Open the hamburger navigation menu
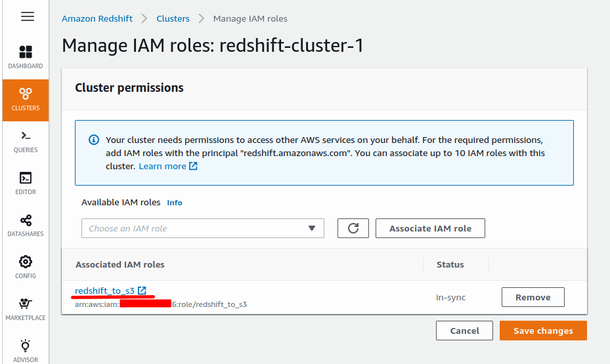 coord(27,16)
